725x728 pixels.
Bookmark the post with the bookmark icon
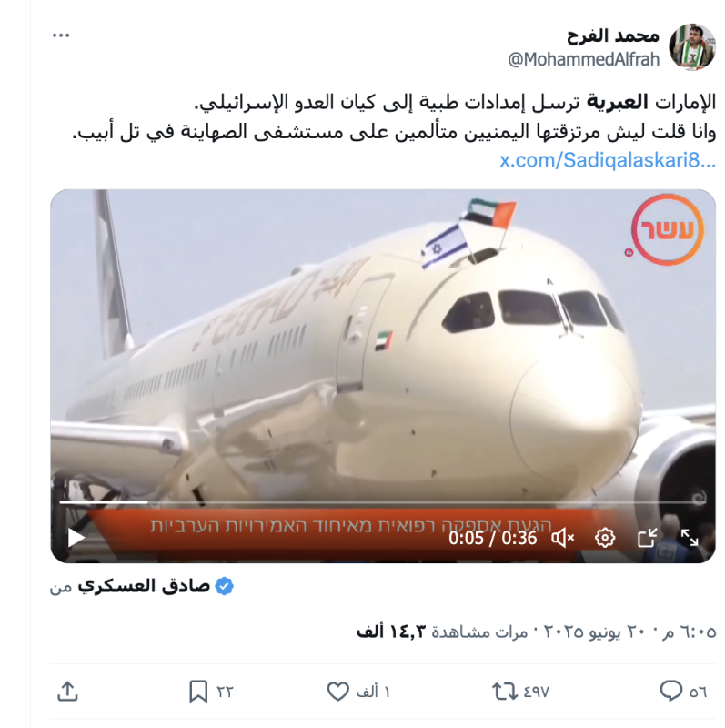(x=198, y=692)
